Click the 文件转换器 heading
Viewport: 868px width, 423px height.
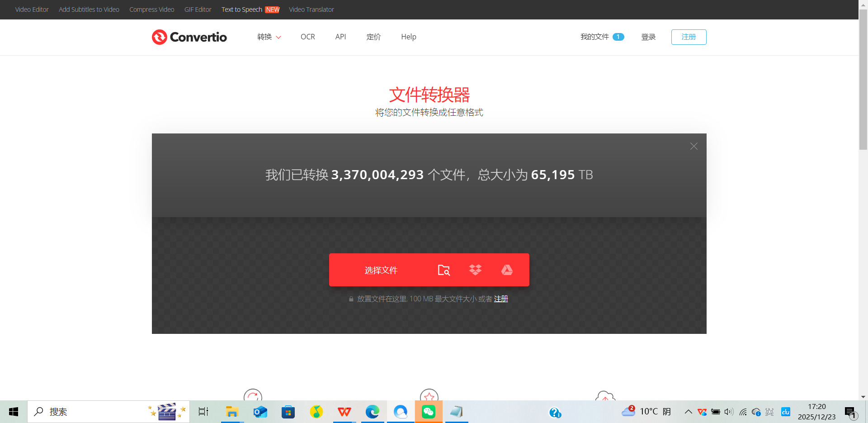429,95
